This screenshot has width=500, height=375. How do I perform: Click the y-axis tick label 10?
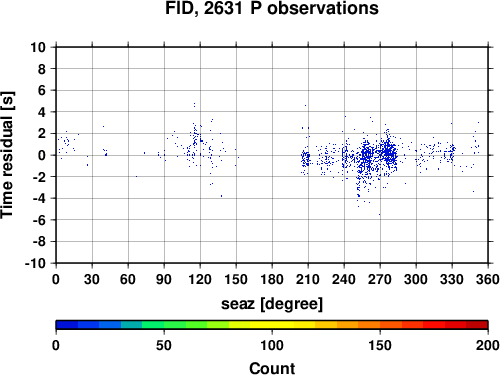(x=38, y=47)
